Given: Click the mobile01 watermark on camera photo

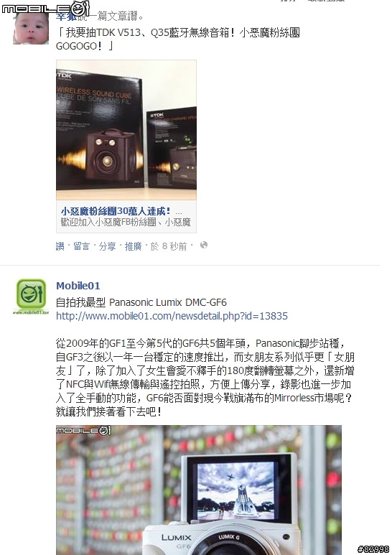Looking at the screenshot, I should pyautogui.click(x=83, y=431).
